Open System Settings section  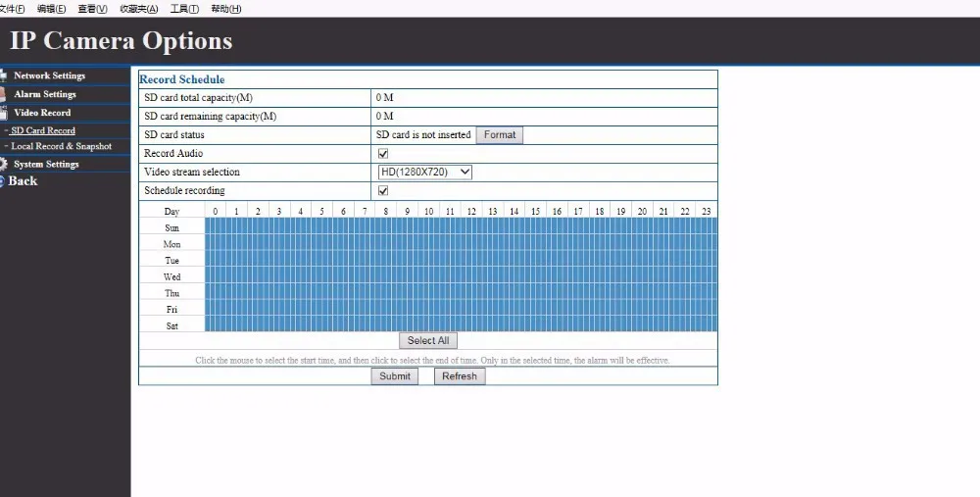tap(46, 165)
